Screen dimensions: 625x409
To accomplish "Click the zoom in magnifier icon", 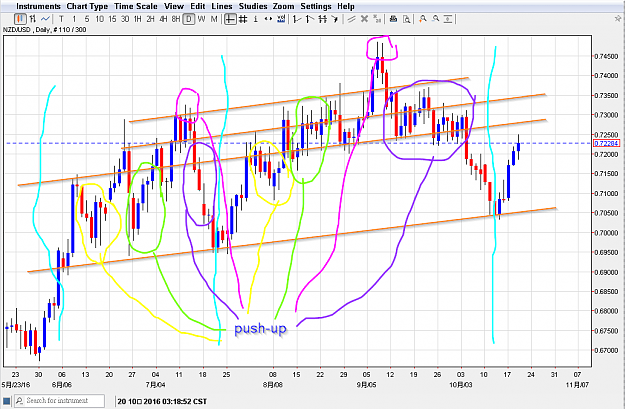I will [x=423, y=19].
